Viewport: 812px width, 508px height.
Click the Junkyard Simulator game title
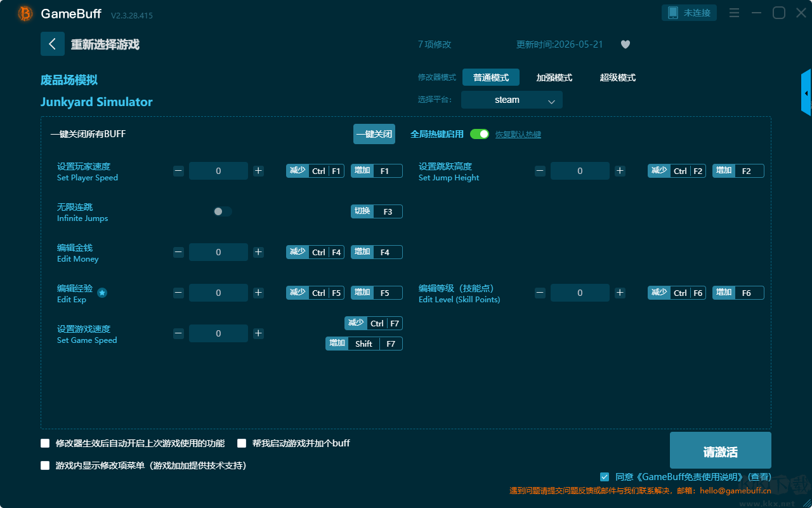96,102
